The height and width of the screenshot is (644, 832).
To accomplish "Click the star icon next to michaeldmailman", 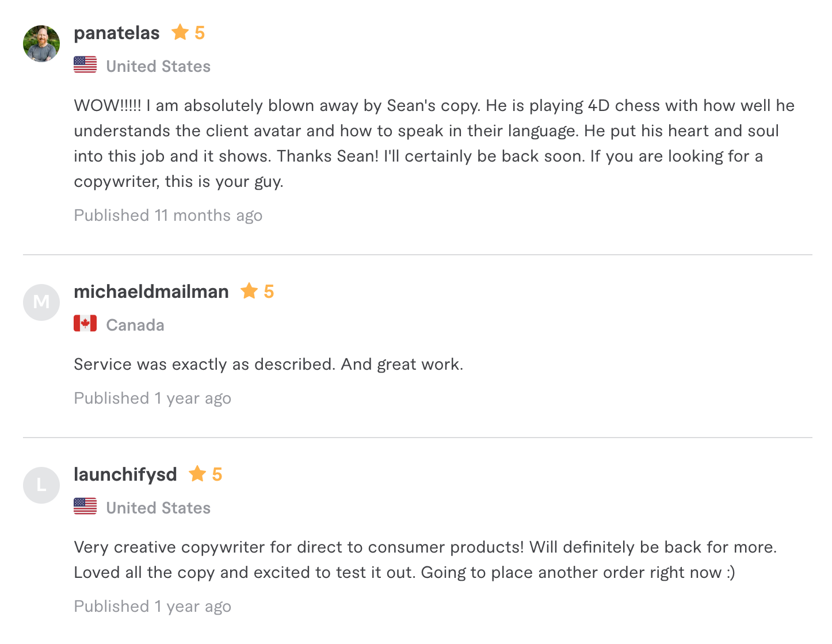I will (249, 291).
